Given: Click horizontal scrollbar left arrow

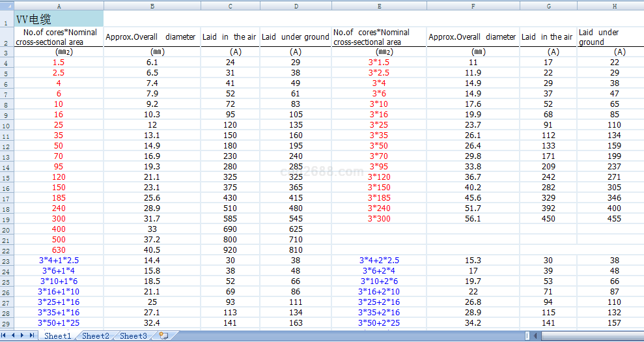Looking at the screenshot, I should [536, 336].
